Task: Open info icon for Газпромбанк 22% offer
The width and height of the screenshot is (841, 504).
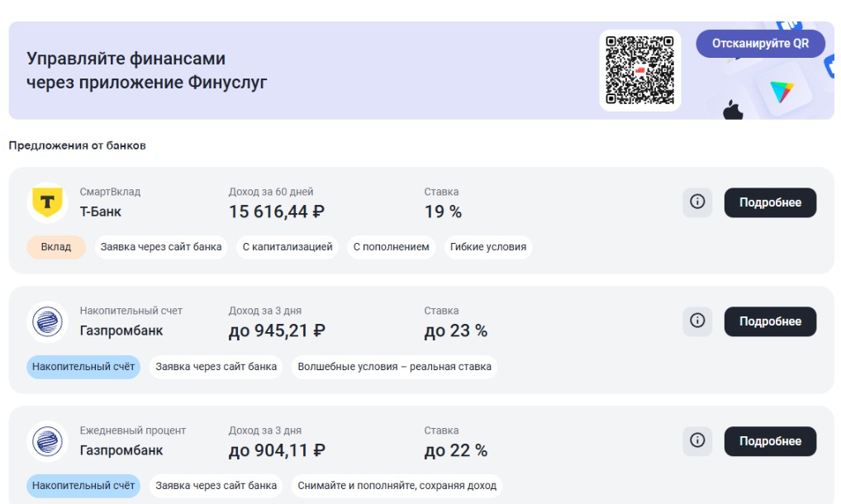Action: tap(697, 440)
